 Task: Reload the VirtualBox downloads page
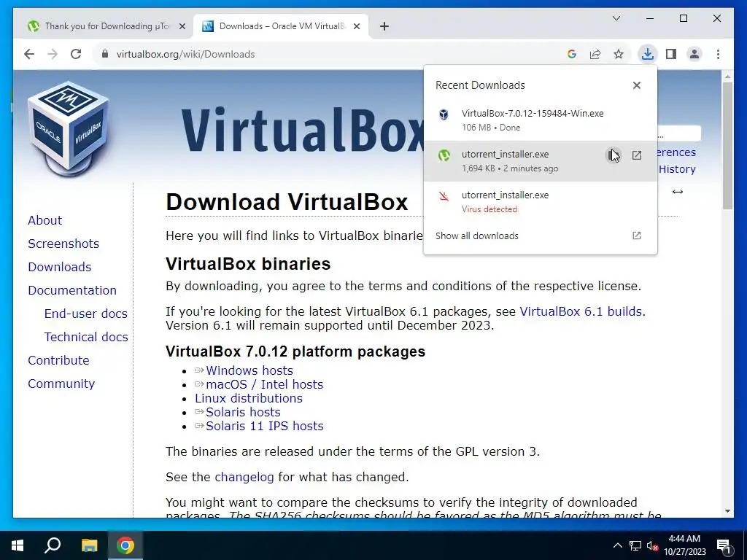[76, 54]
